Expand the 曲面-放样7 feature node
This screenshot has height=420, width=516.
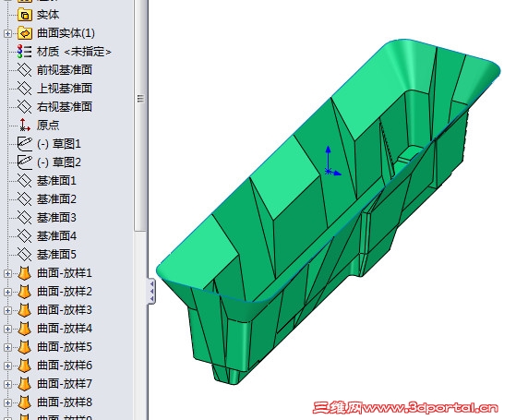pyautogui.click(x=7, y=384)
